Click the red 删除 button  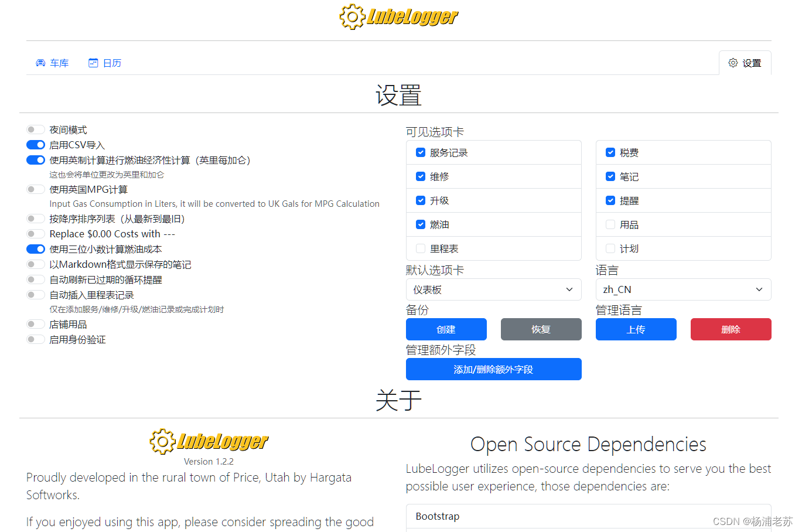pyautogui.click(x=731, y=329)
